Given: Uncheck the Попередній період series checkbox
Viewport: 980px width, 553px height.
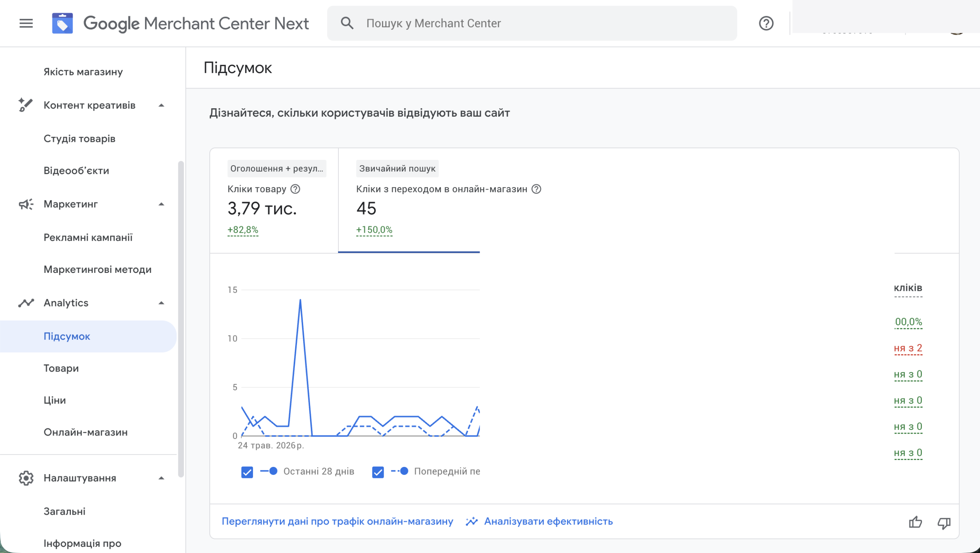Looking at the screenshot, I should (378, 472).
